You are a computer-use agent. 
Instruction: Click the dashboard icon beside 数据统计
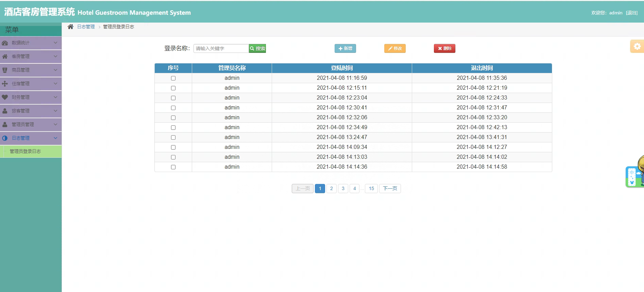pyautogui.click(x=5, y=43)
